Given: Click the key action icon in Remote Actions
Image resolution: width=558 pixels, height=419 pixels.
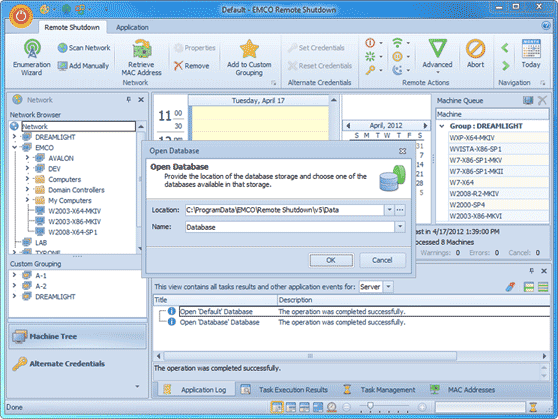Looking at the screenshot, I should (370, 70).
